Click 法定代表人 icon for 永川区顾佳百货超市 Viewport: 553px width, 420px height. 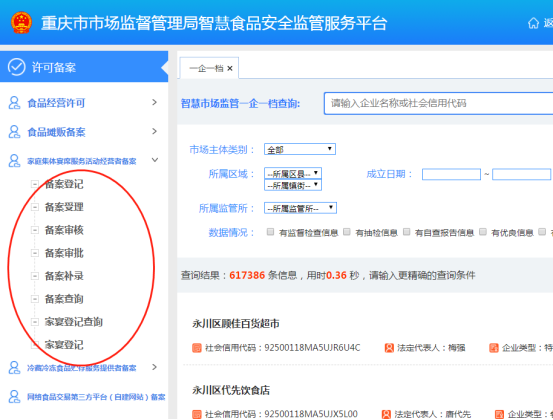point(389,348)
